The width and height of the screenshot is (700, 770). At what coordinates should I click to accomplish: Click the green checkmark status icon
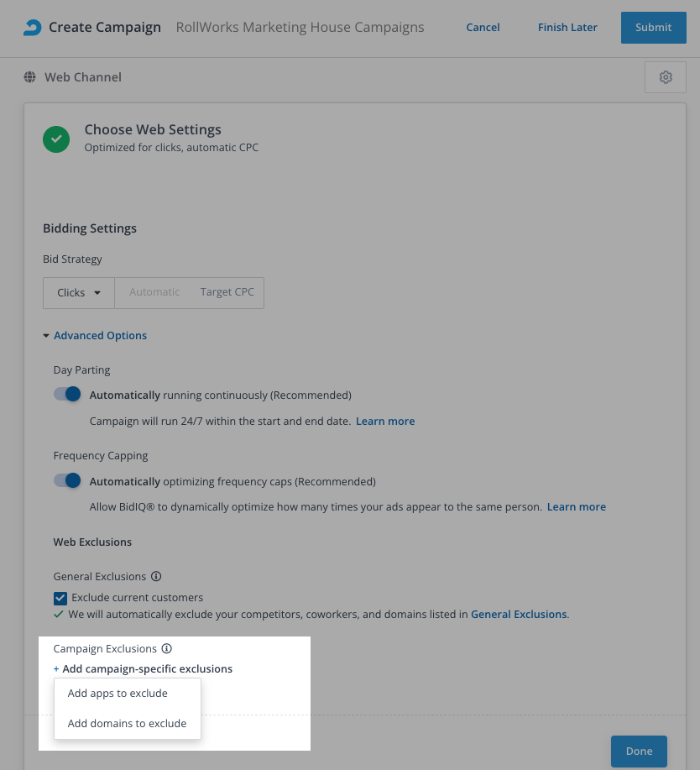click(56, 139)
